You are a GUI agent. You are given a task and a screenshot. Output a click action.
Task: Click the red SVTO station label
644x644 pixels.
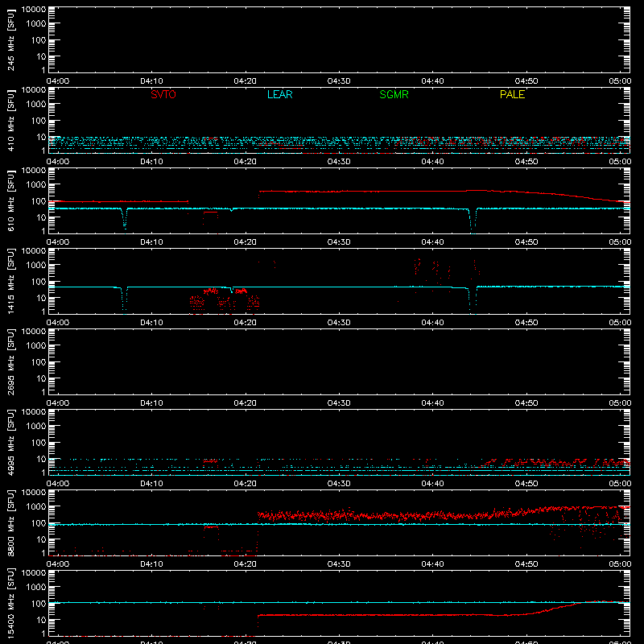(163, 94)
